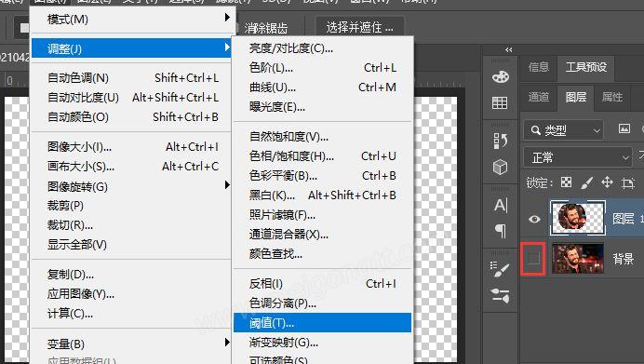The height and width of the screenshot is (364, 644).
Task: Open 计算(C)... dialog
Action: pos(131,314)
